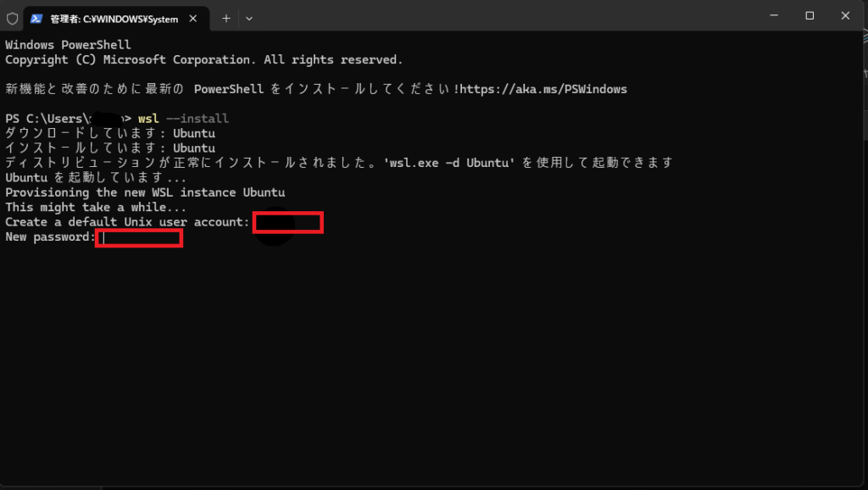This screenshot has width=868, height=490.
Task: Click the password input cursor after New password
Action: pos(103,238)
